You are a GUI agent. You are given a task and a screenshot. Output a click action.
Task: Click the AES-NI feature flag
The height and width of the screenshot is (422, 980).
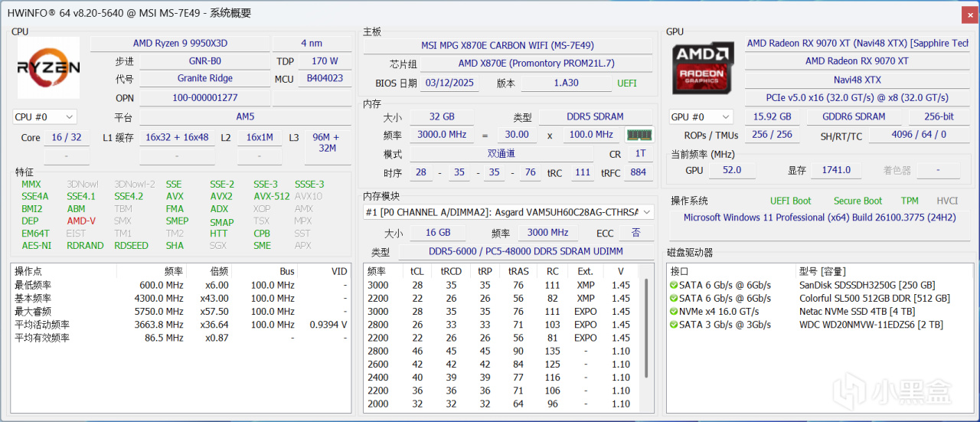coord(36,246)
